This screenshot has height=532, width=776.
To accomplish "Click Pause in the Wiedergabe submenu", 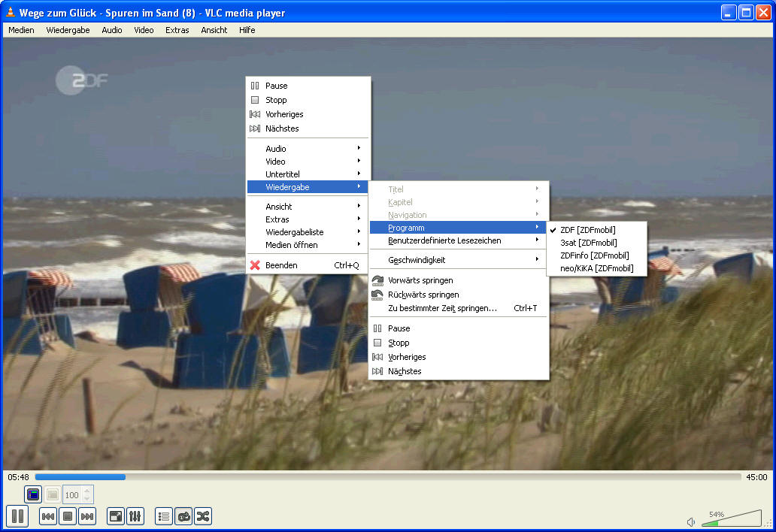I will (x=458, y=328).
